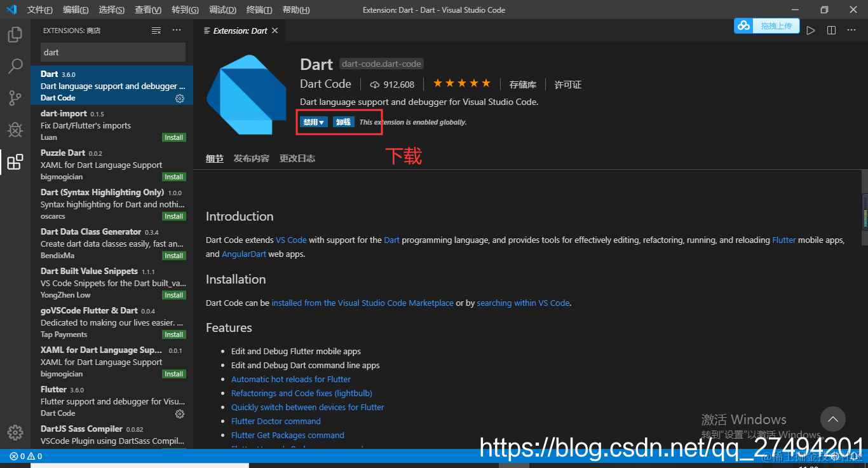Select the Extension: Dart editor tab
868x468 pixels.
(240, 31)
